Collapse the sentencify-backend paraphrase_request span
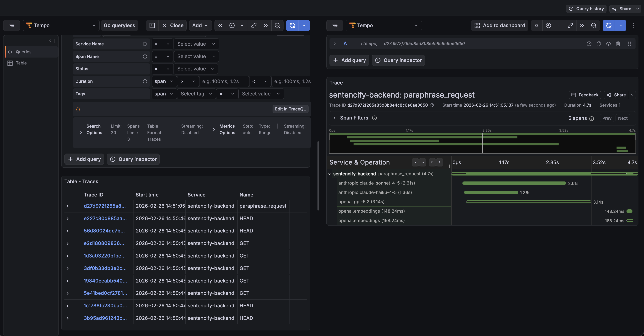Screen dimensions: 644x336 330,174
